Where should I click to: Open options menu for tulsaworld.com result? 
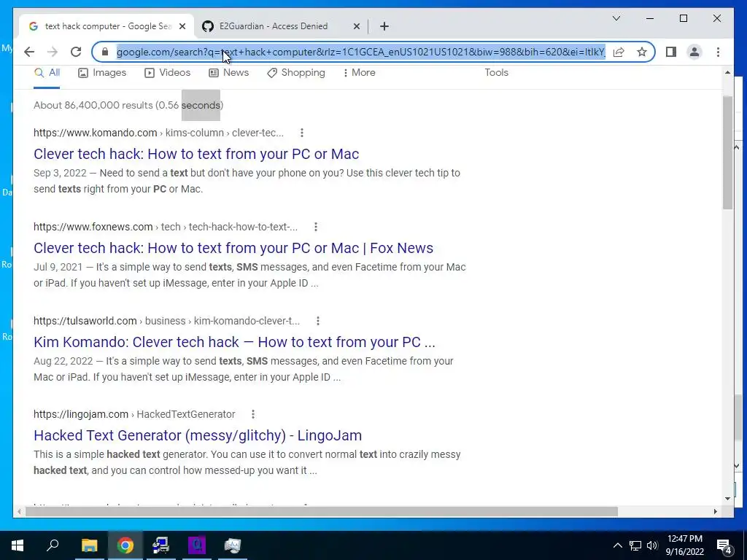point(318,321)
